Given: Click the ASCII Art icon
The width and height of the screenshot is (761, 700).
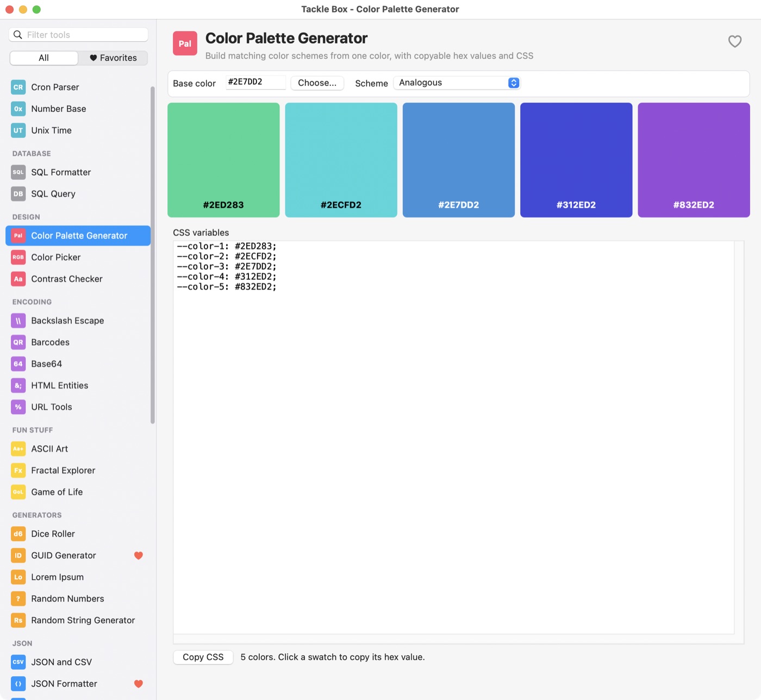Looking at the screenshot, I should (18, 449).
